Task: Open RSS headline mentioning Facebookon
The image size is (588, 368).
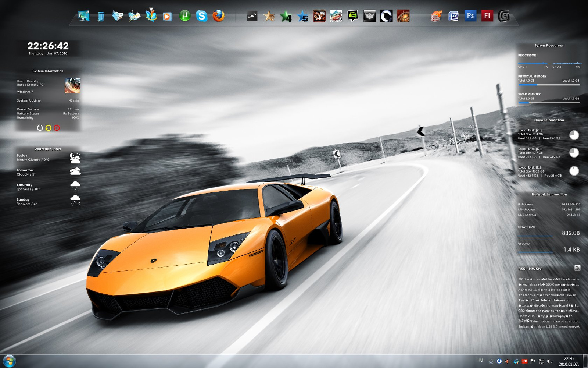Action: click(x=549, y=279)
